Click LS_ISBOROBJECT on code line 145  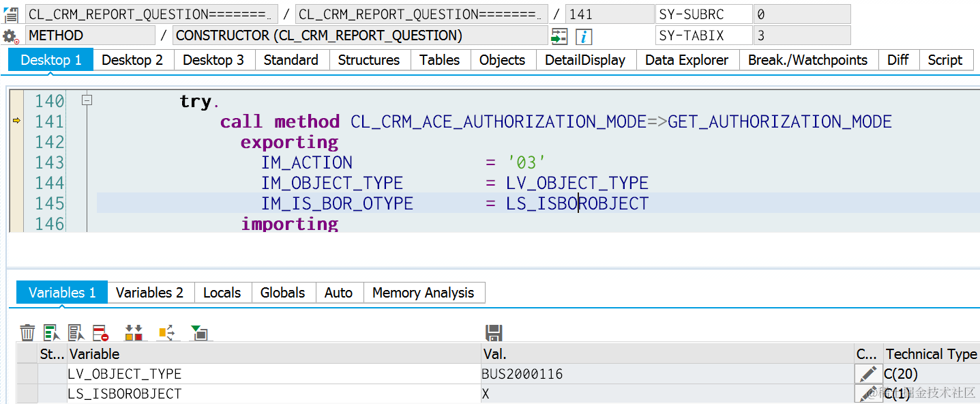[577, 203]
